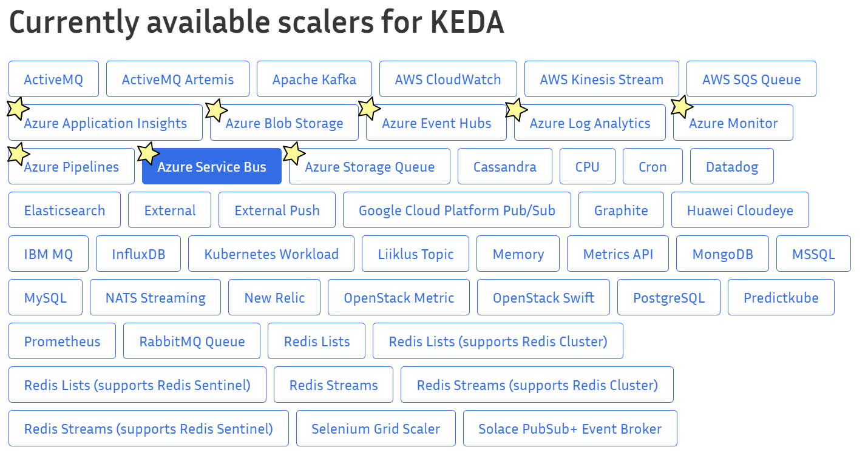
Task: Click the MongoDB scaler
Action: pyautogui.click(x=722, y=254)
